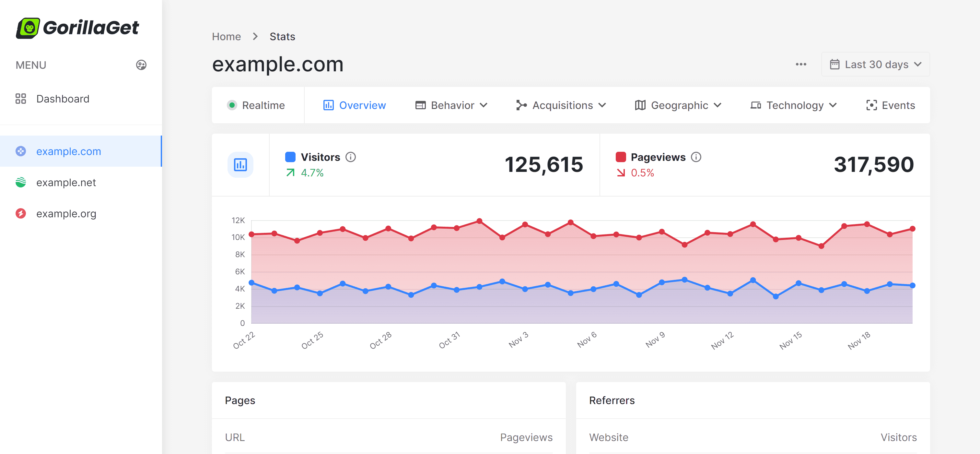Select the Overview tab

point(354,105)
